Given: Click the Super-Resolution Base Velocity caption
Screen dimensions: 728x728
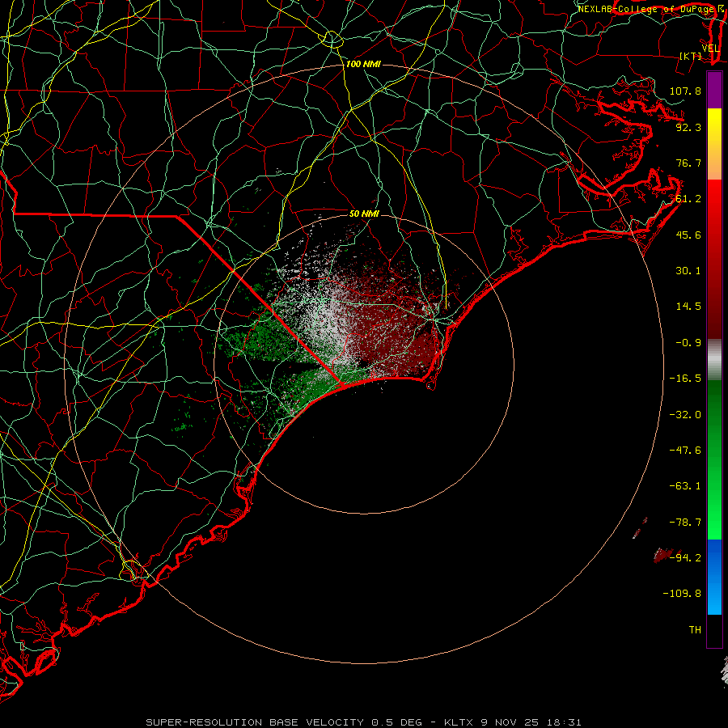Looking at the screenshot, I should 363,722.
